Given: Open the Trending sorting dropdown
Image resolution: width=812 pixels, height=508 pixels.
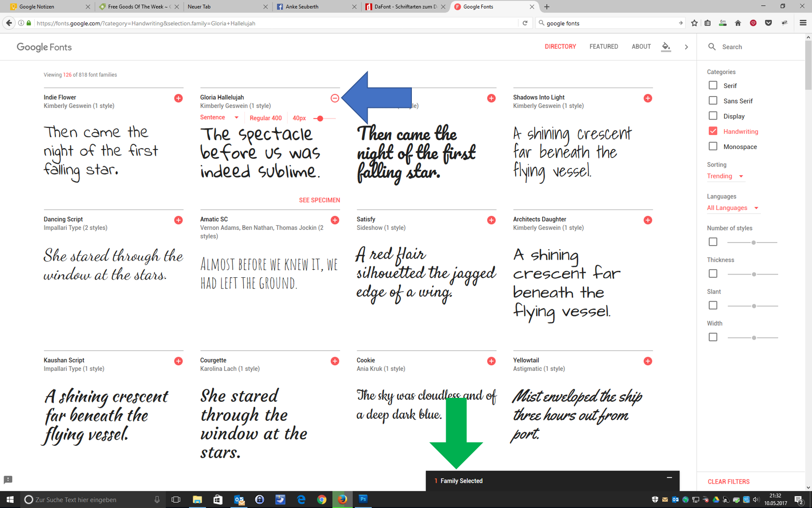Looking at the screenshot, I should pyautogui.click(x=725, y=176).
